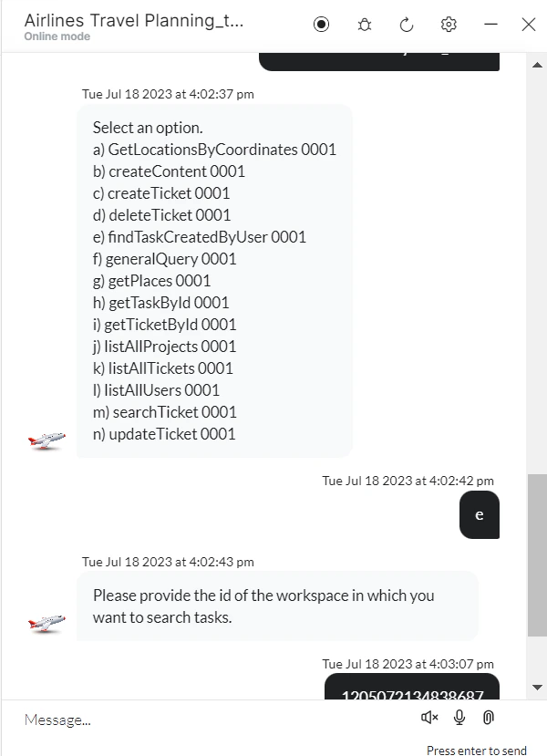The image size is (547, 756).
Task: Attach a file with the paperclip icon
Action: 488,718
